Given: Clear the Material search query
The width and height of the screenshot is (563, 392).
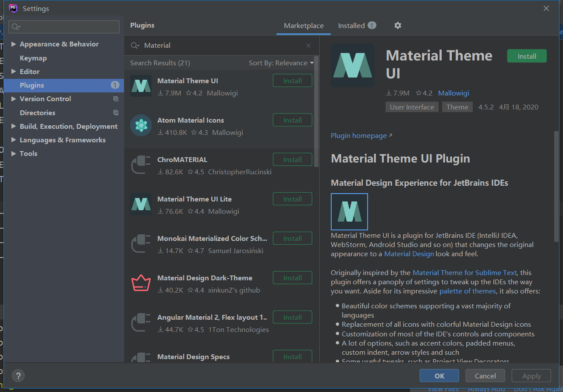Looking at the screenshot, I should tap(308, 46).
